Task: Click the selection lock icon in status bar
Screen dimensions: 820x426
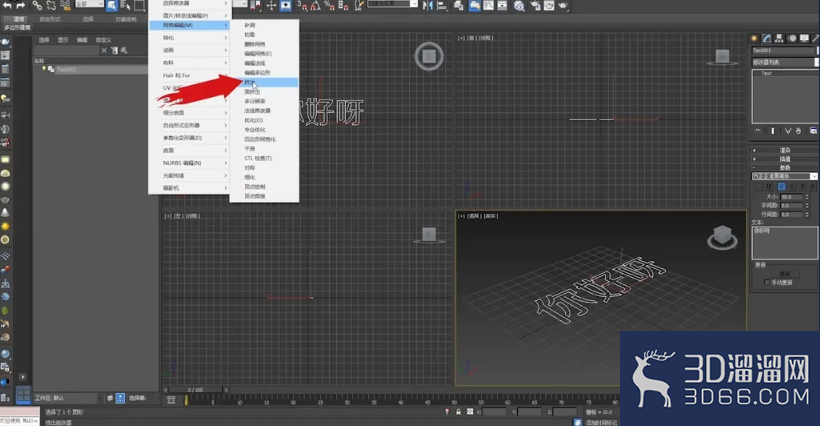Action: click(x=459, y=412)
